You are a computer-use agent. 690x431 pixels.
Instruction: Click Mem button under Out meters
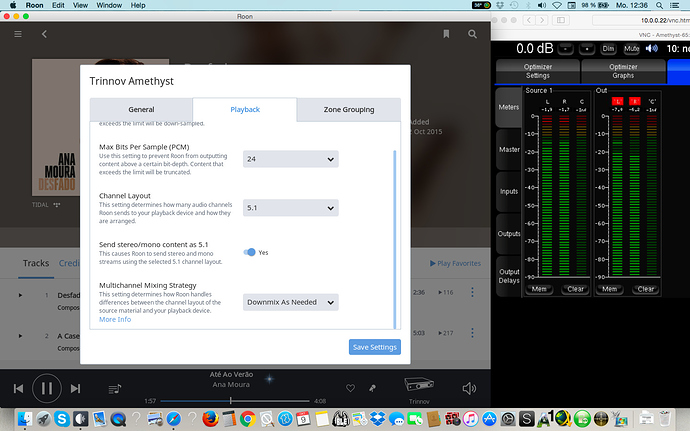[x=609, y=289]
